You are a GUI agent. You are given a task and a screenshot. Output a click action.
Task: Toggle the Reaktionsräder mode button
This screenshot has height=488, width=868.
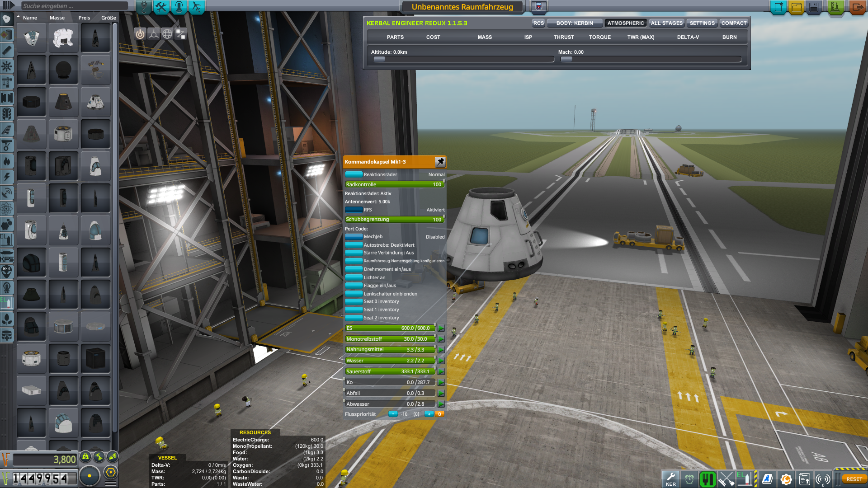point(354,174)
